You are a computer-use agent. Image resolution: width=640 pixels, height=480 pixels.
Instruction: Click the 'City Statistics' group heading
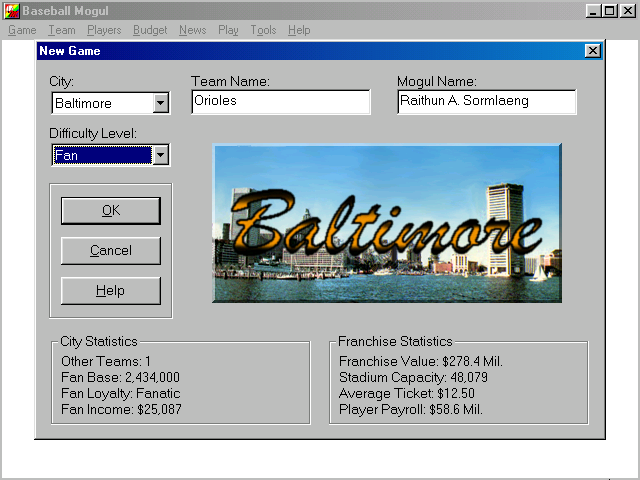(x=99, y=341)
